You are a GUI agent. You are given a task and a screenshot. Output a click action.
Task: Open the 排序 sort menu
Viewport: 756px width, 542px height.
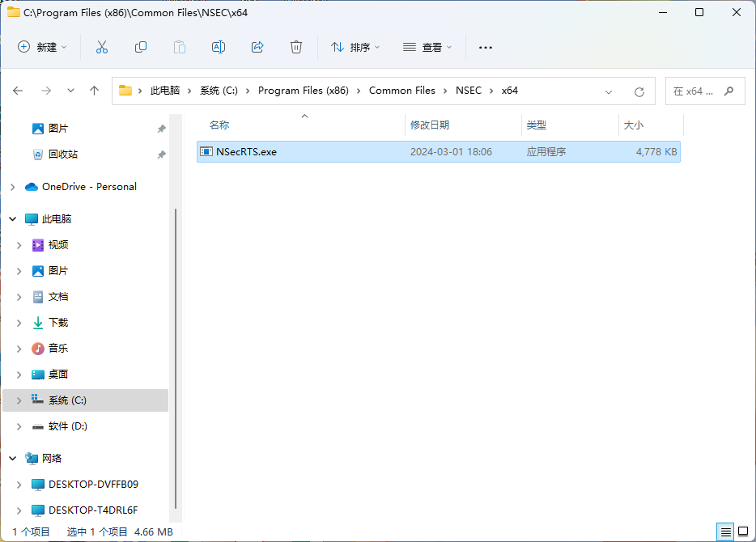tap(355, 48)
